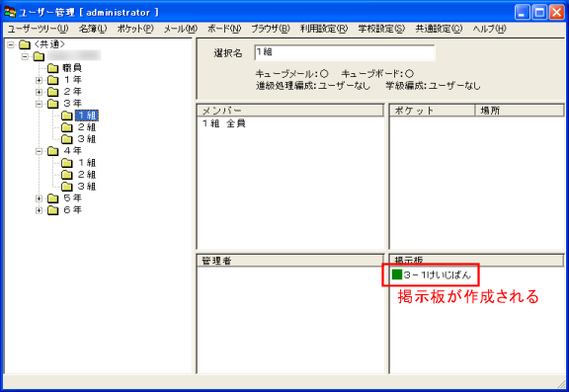Click the blurred school name folder icon
569x392 pixels.
tap(39, 56)
